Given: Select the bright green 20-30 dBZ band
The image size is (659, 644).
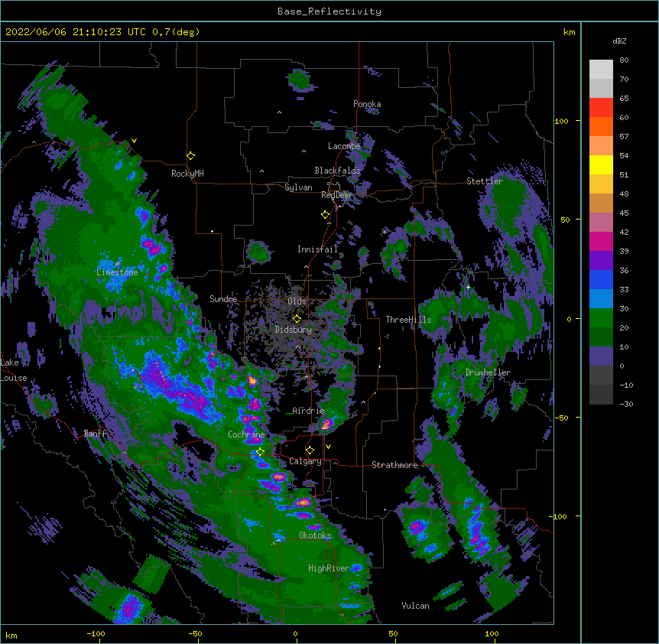Looking at the screenshot, I should (x=601, y=318).
